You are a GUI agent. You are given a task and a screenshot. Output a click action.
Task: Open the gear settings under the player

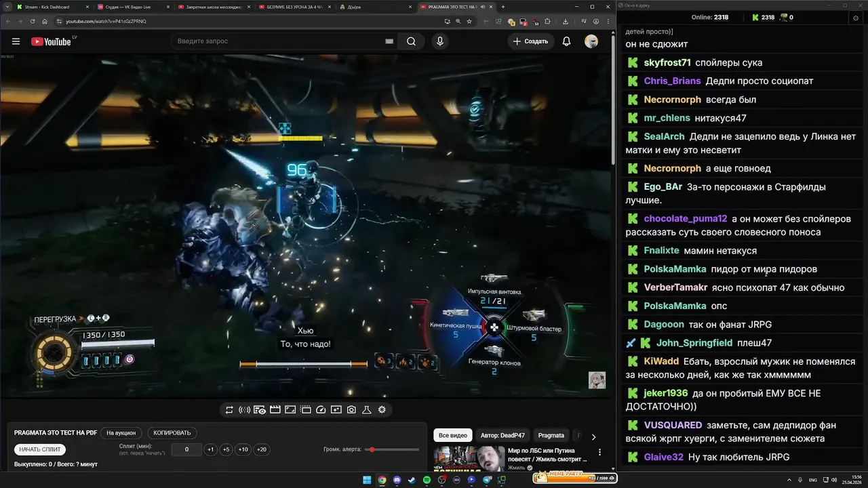click(382, 409)
